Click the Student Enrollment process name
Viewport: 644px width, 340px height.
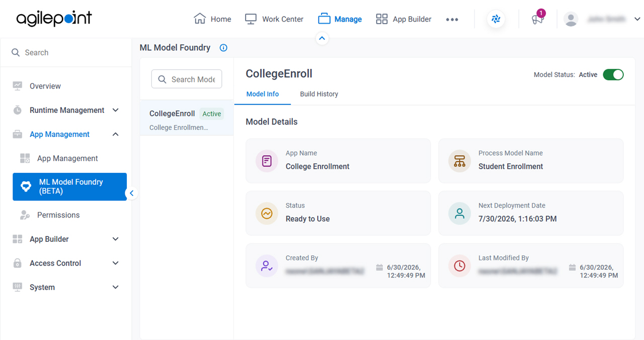511,167
